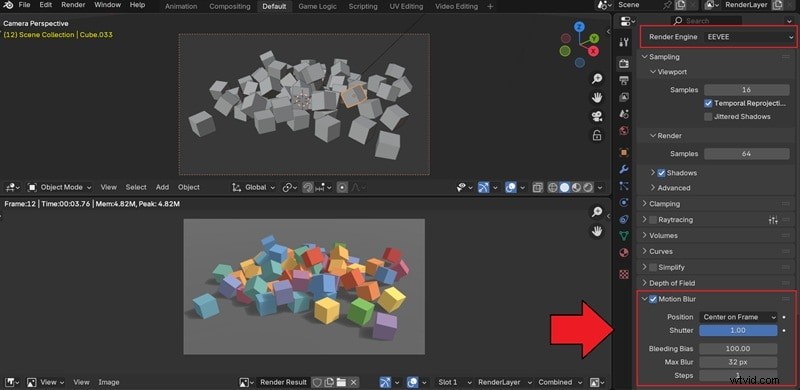Open the Particles properties tab icon

point(623,186)
